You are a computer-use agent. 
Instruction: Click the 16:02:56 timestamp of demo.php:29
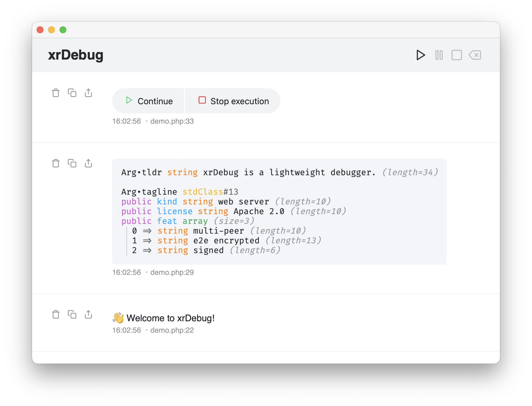pyautogui.click(x=126, y=272)
